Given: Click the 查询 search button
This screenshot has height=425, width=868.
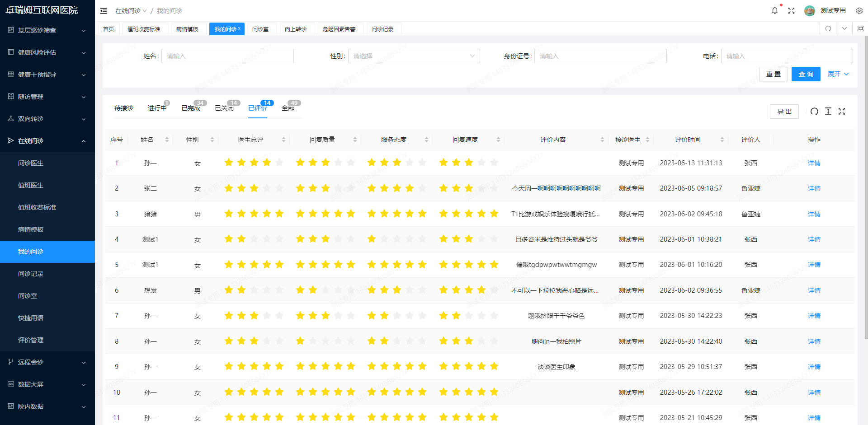Looking at the screenshot, I should [806, 74].
